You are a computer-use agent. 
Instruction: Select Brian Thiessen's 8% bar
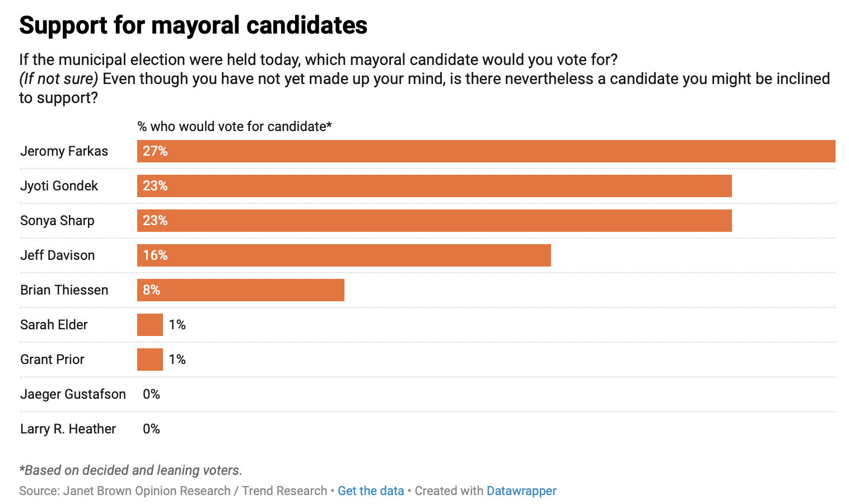point(241,290)
